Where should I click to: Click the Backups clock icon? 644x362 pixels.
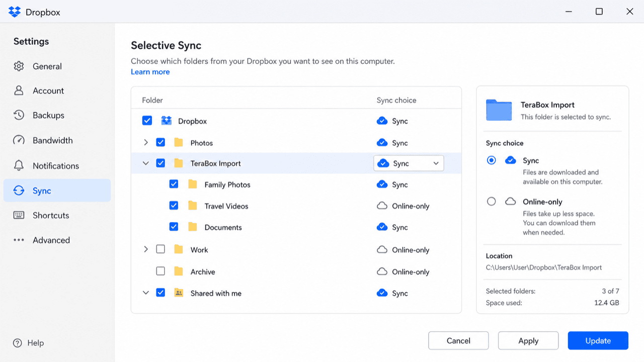(19, 115)
